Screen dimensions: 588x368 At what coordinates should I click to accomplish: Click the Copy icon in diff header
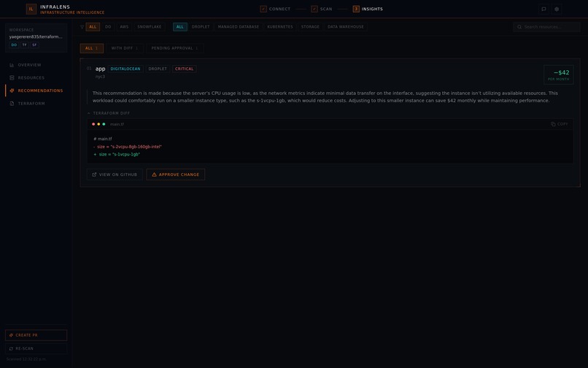(553, 124)
